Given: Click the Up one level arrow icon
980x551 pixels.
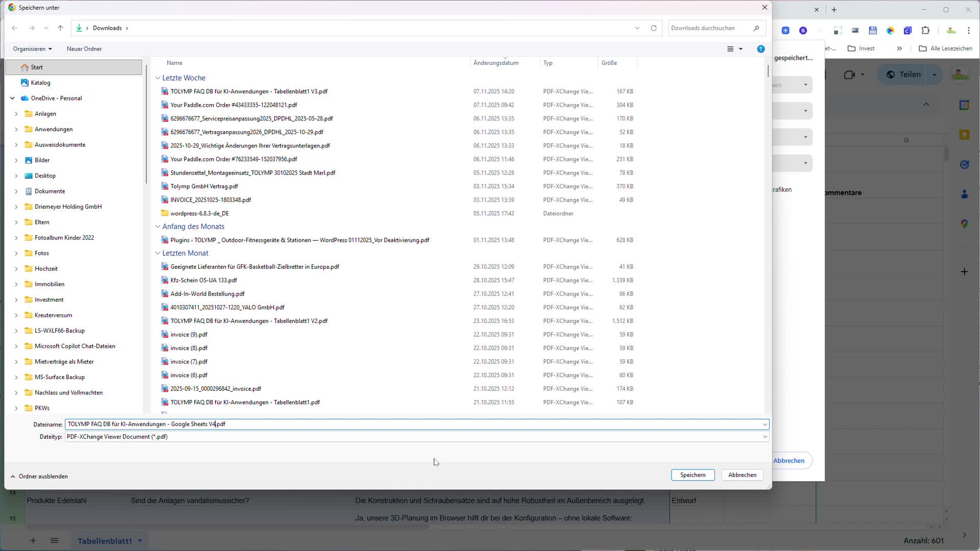Looking at the screenshot, I should click(60, 28).
